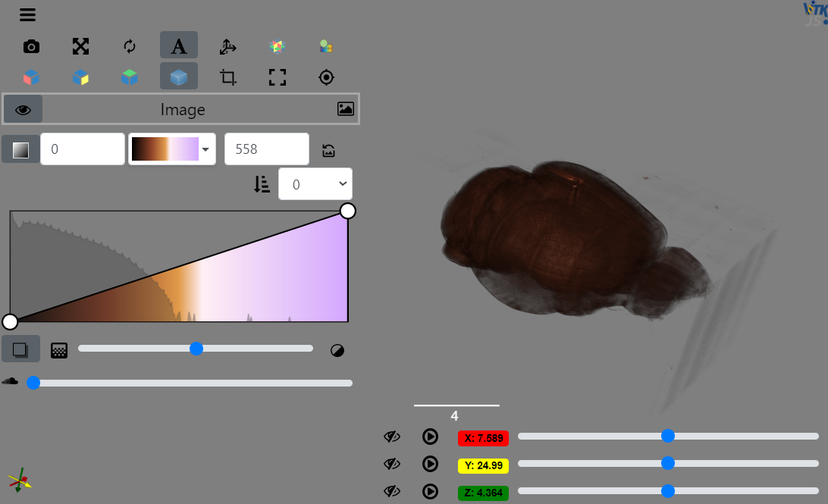Image resolution: width=828 pixels, height=504 pixels.
Task: Reset the camera using the target icon
Action: [325, 77]
